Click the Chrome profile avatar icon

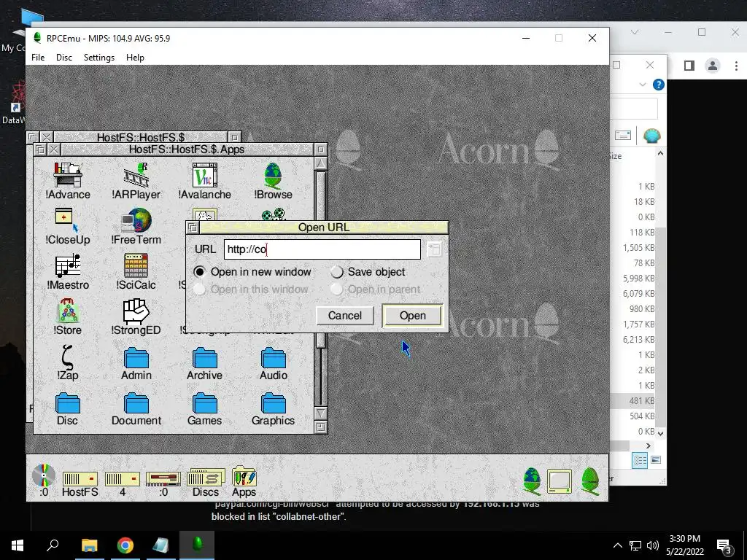713,66
